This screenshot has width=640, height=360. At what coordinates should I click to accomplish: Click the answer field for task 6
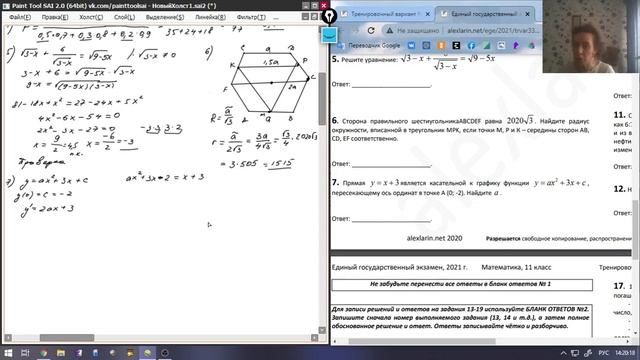click(391, 164)
